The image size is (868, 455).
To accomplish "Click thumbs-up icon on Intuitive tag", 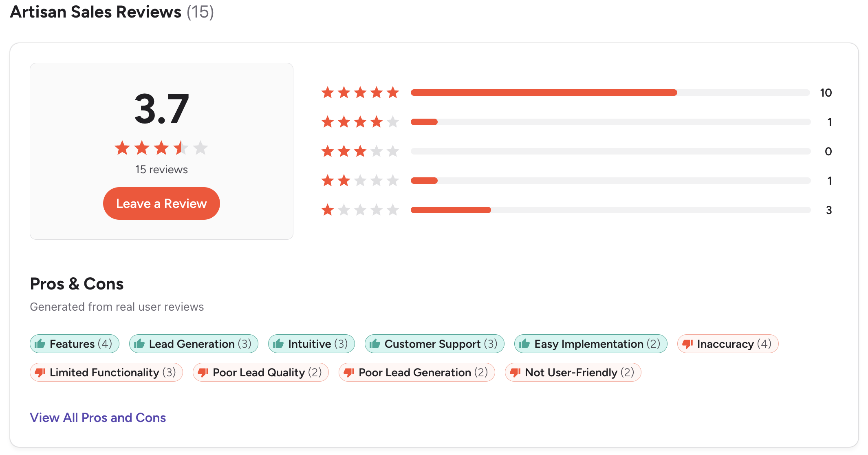I will click(278, 344).
